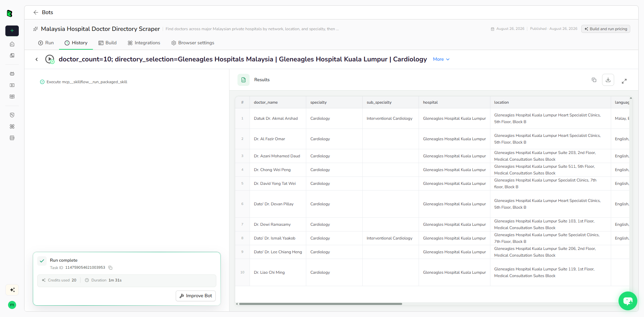Download the results table
644x317 pixels.
pos(608,80)
